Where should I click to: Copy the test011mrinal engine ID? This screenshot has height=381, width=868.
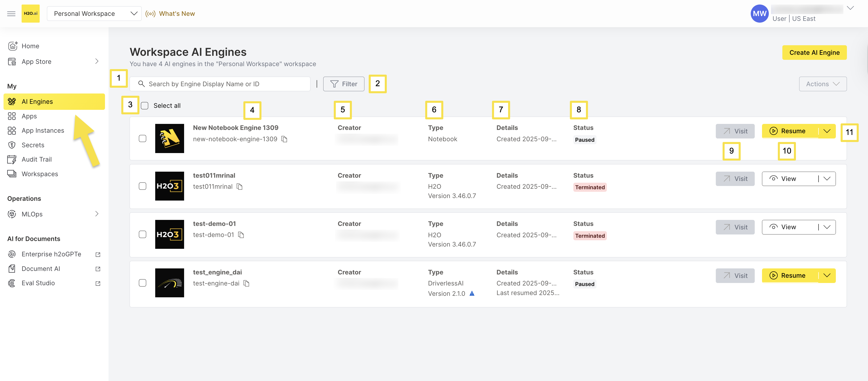240,187
